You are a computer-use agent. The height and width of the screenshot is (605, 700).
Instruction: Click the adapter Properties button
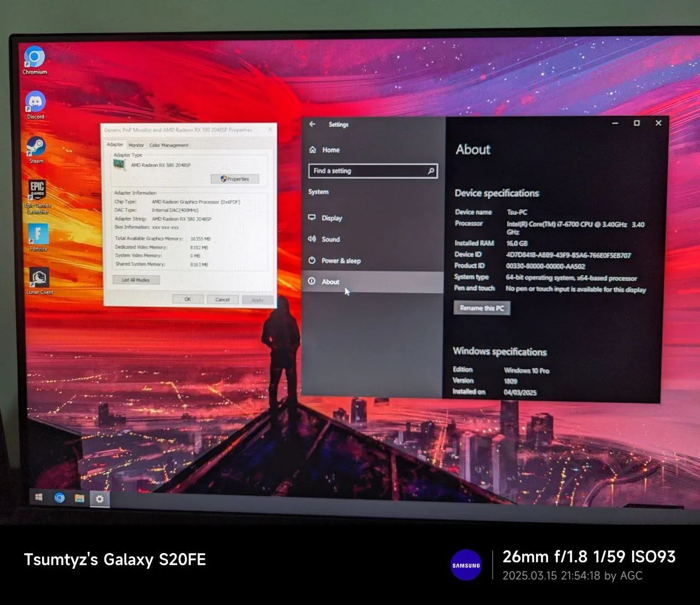pyautogui.click(x=235, y=179)
